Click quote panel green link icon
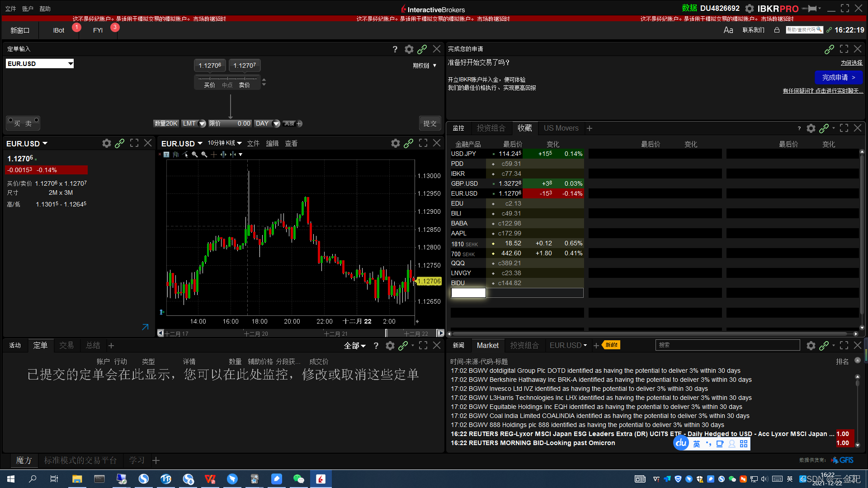This screenshot has width=868, height=488. pos(119,143)
